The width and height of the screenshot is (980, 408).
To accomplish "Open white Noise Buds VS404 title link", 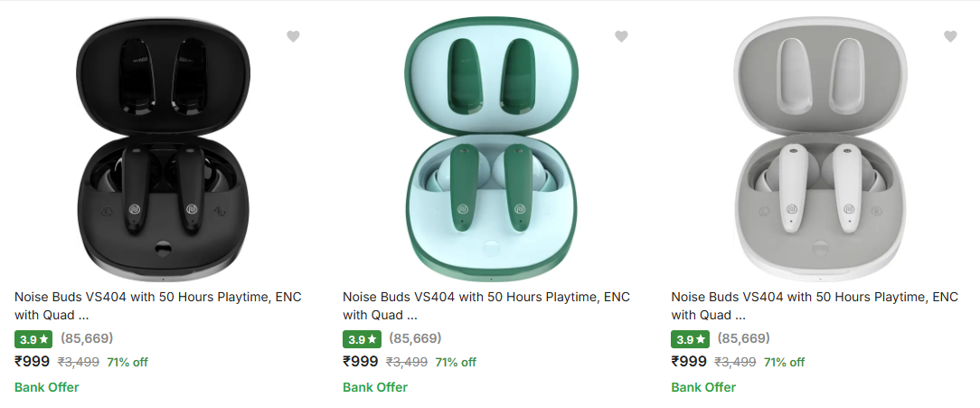I will tap(815, 297).
